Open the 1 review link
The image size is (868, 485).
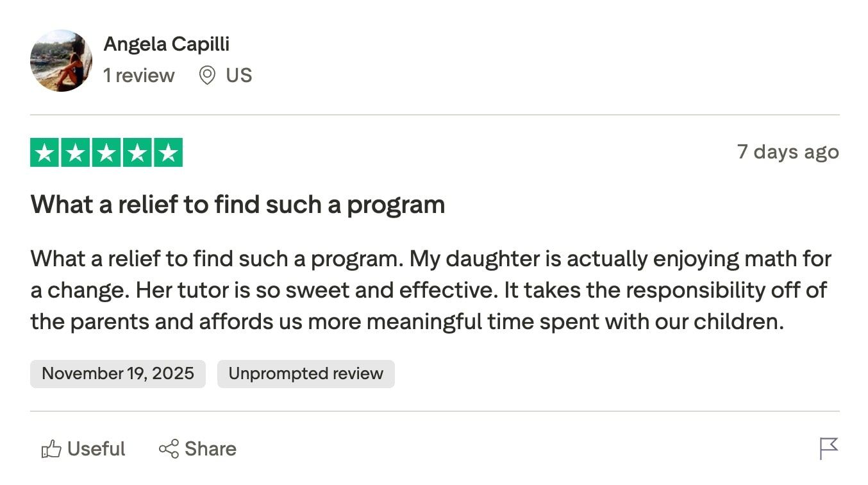(x=138, y=75)
